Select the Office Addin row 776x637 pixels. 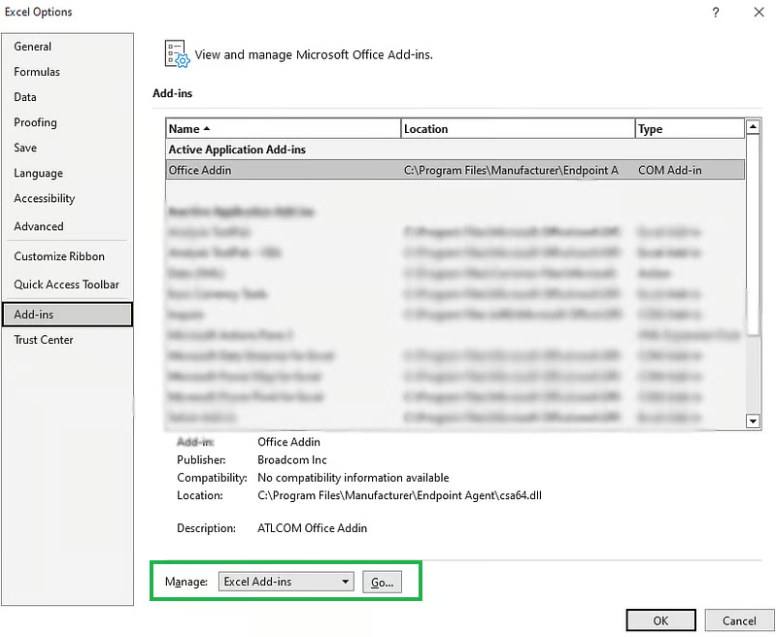pyautogui.click(x=455, y=170)
